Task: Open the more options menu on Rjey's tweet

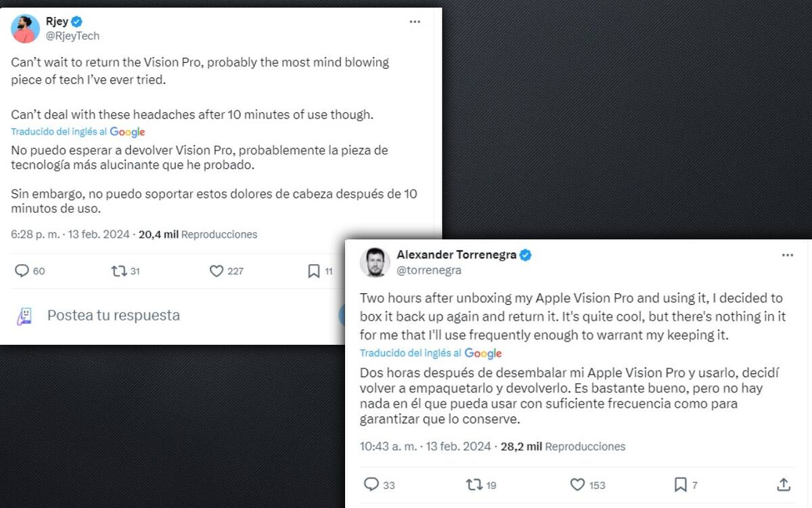Action: (x=415, y=21)
